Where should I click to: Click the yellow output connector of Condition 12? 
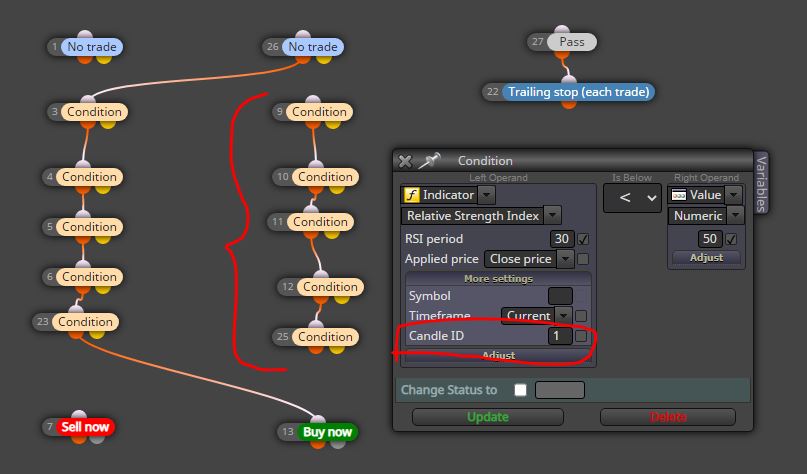pos(341,299)
